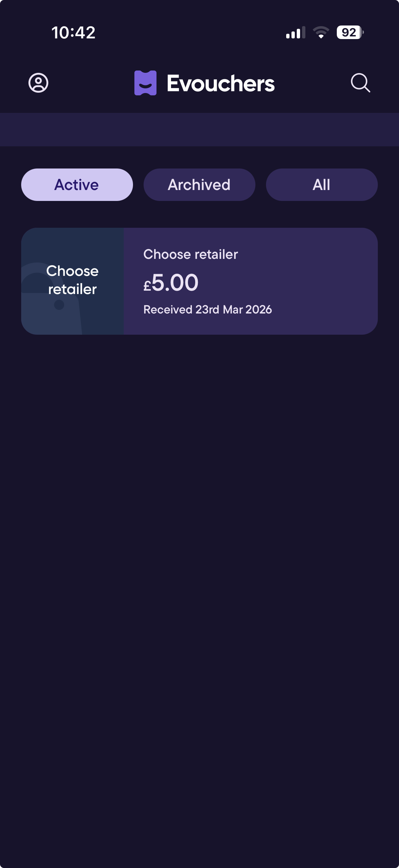This screenshot has width=399, height=868.
Task: Tap the Choose retailer heading on the card
Action: click(x=191, y=254)
